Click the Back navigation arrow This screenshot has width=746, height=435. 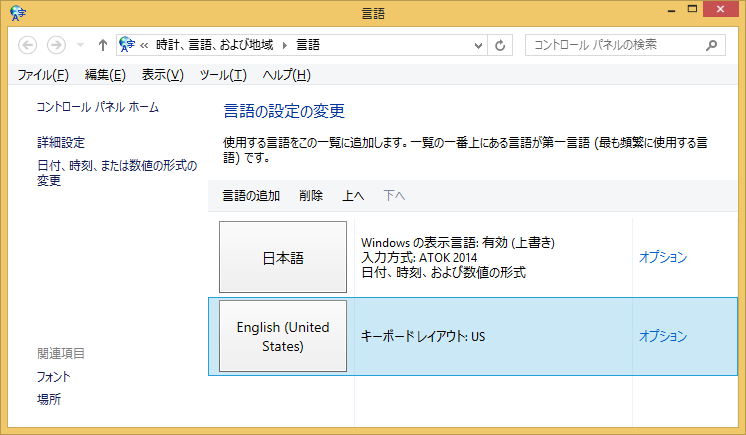coord(27,45)
